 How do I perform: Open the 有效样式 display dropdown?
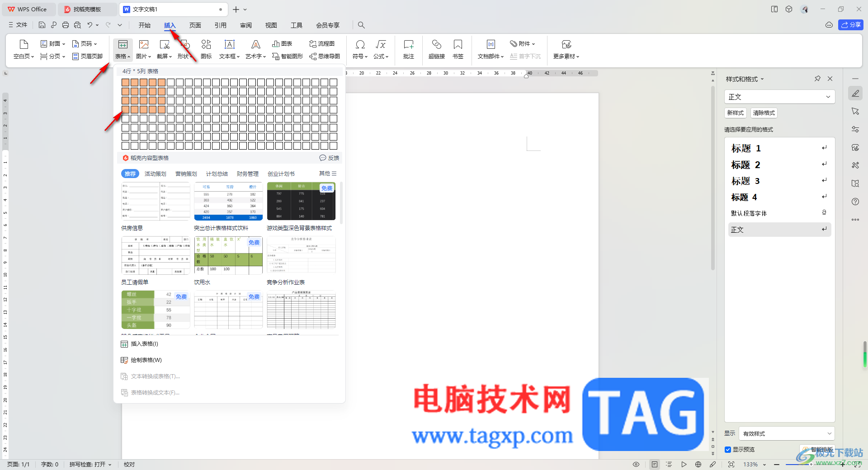click(x=787, y=433)
